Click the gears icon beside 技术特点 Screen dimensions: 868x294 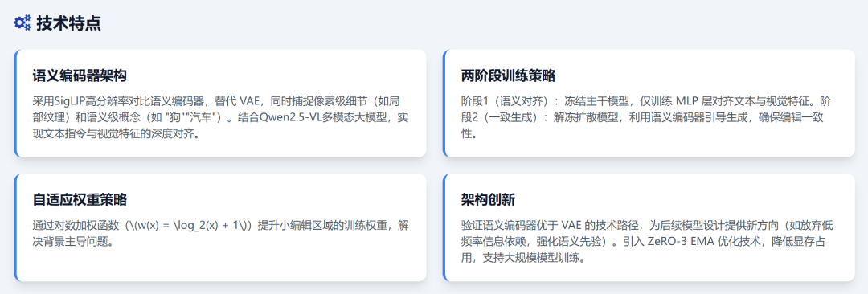click(23, 22)
